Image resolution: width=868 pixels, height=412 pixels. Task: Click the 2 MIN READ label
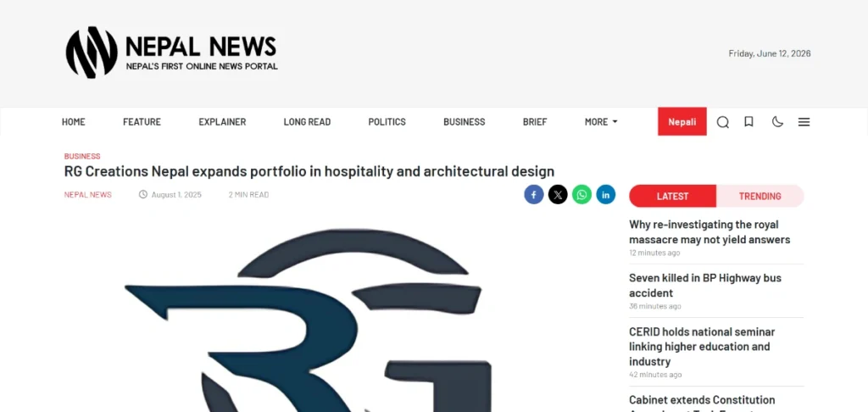[248, 194]
